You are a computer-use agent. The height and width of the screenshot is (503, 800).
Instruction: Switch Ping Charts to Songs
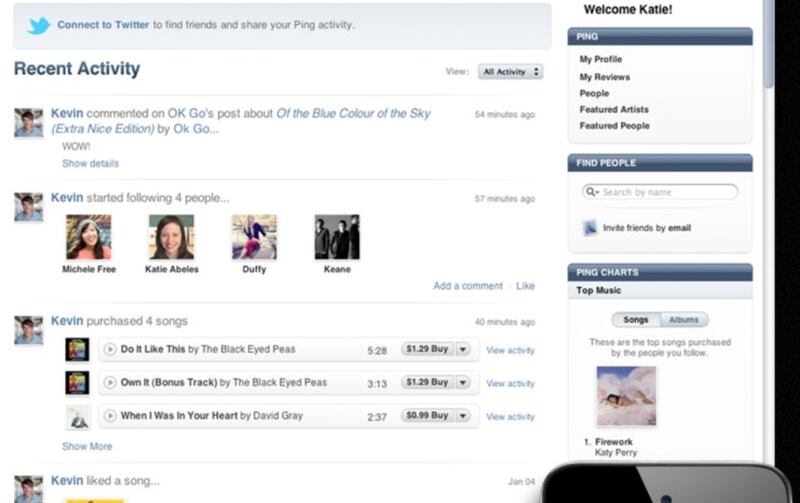[636, 320]
